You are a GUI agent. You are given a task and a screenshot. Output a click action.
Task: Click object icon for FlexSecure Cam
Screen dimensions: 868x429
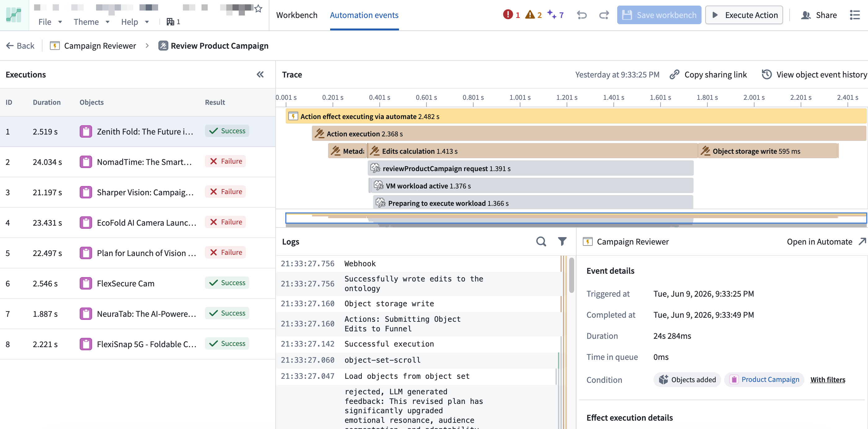(86, 283)
